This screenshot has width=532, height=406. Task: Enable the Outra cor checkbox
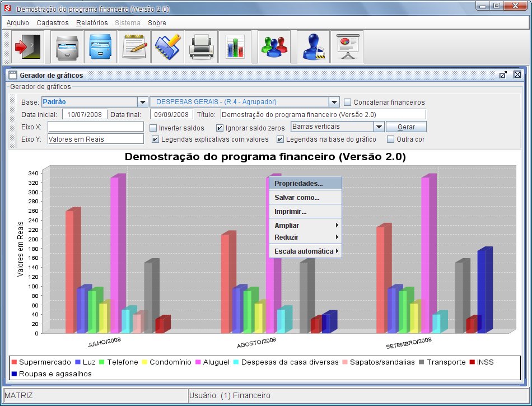pyautogui.click(x=390, y=139)
